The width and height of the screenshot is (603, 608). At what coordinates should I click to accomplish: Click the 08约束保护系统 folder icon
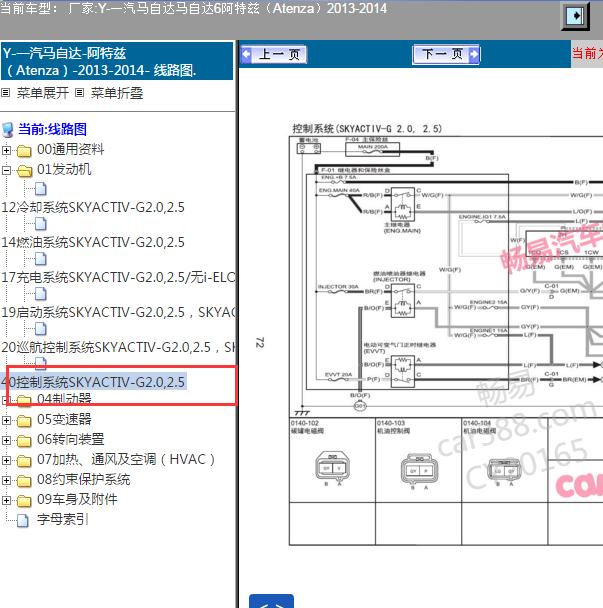pos(24,481)
